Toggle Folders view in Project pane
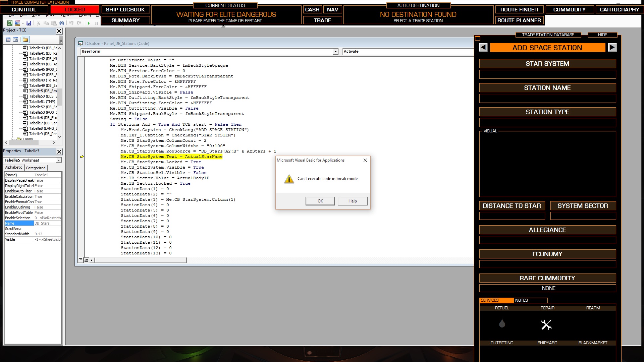This screenshot has height=362, width=644. (x=25, y=40)
